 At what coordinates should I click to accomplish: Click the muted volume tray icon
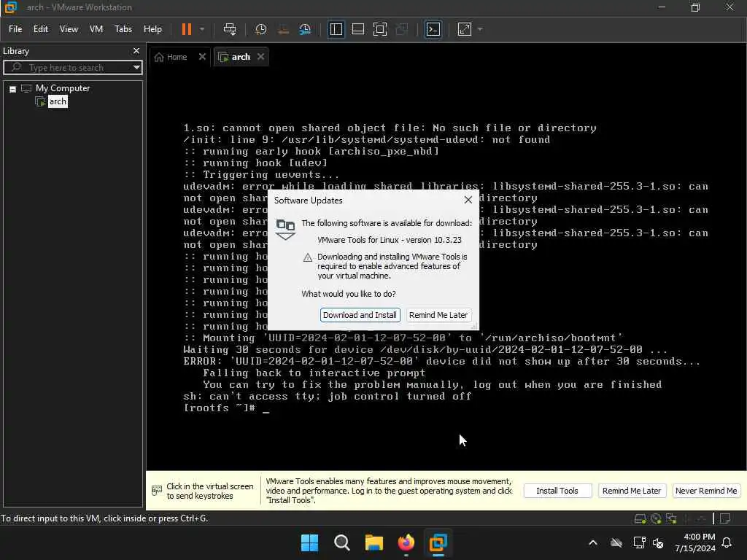[x=659, y=542]
